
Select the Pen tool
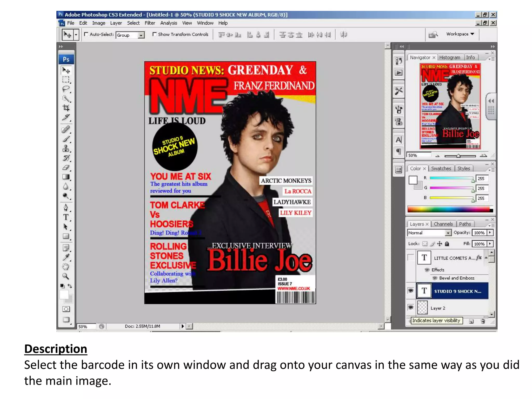(x=66, y=208)
